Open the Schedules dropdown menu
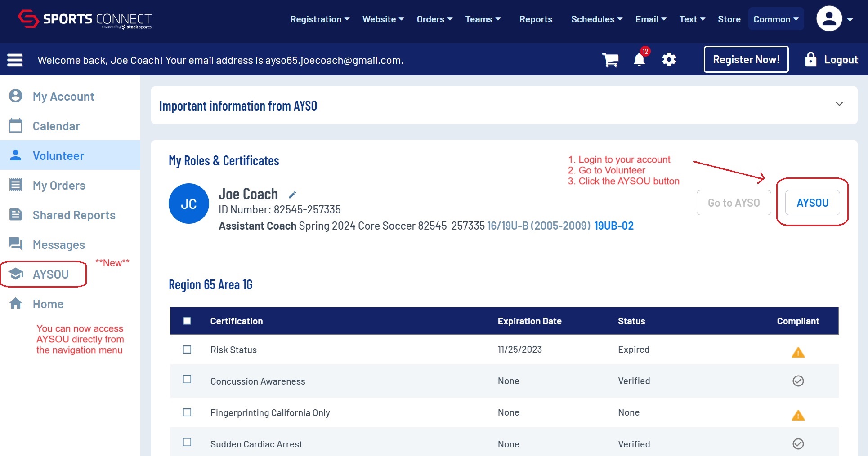This screenshot has width=868, height=456. 597,19
